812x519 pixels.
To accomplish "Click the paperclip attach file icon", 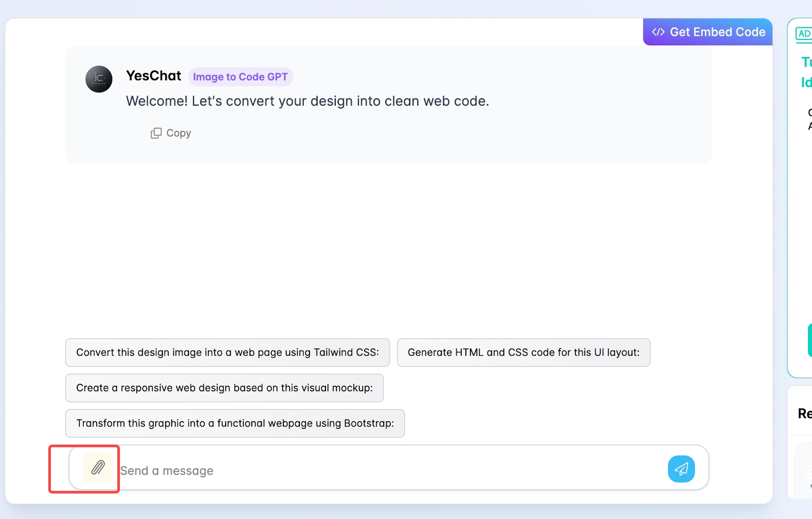I will (x=98, y=467).
